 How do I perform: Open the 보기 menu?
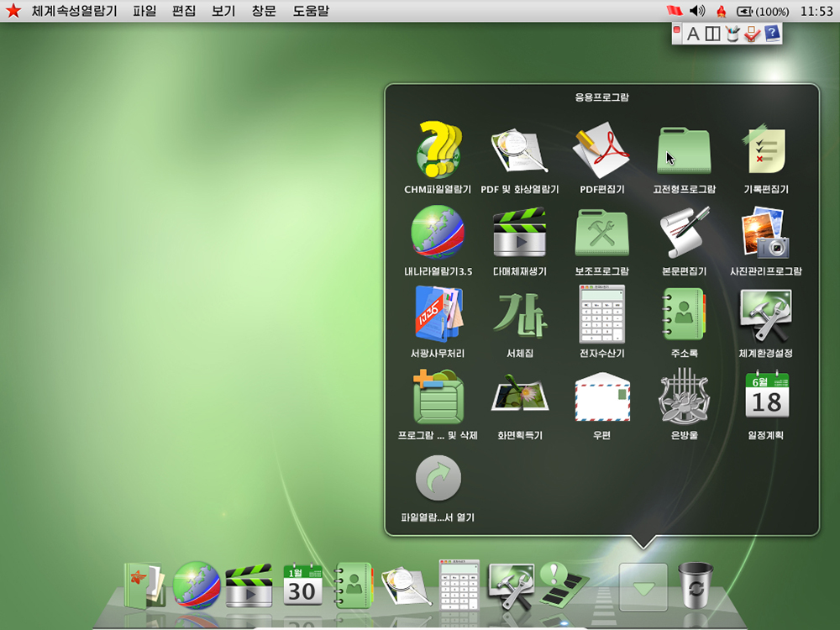point(223,11)
